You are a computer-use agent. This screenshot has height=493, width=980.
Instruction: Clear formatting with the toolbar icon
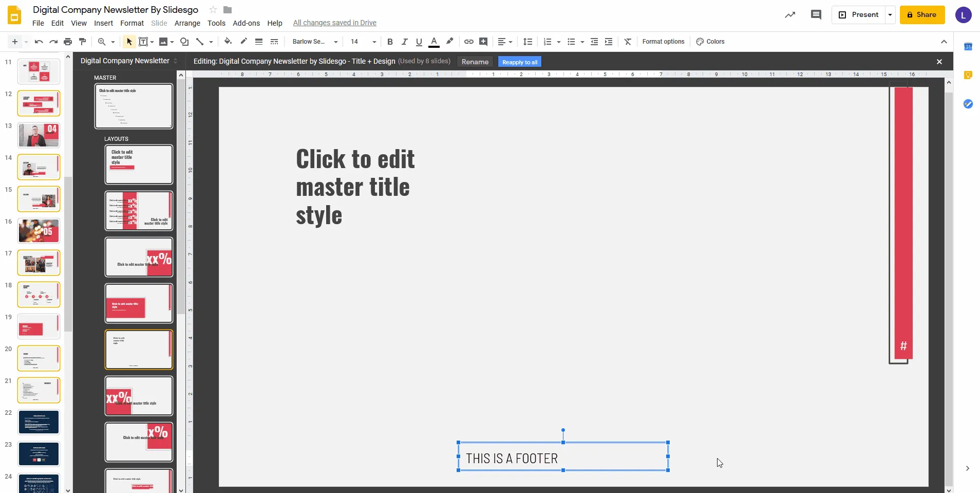point(628,42)
